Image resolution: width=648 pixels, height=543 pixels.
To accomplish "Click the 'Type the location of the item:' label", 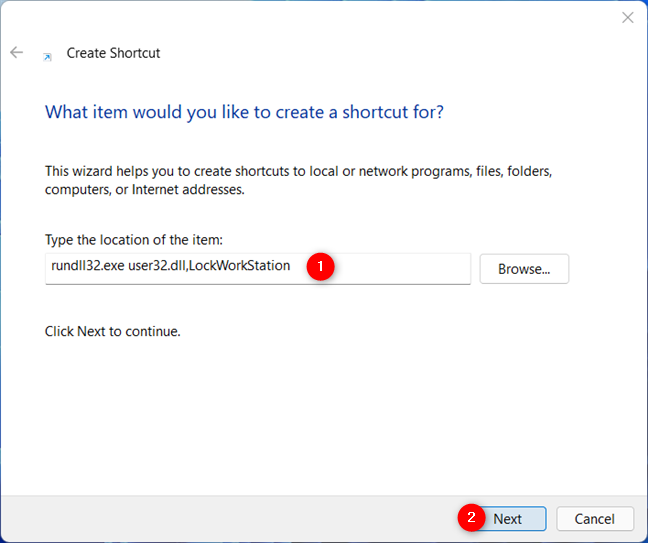I will coord(133,240).
